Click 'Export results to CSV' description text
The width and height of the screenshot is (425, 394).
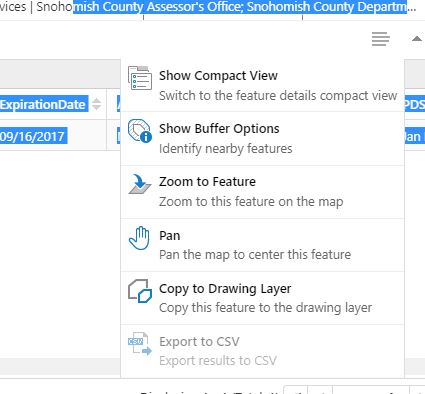click(218, 361)
